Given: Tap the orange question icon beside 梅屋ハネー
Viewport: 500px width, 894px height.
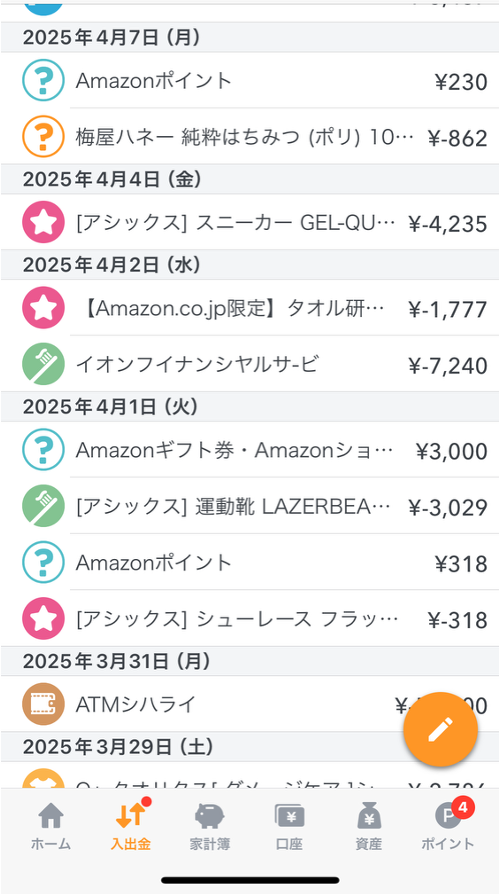Looking at the screenshot, I should pos(43,137).
